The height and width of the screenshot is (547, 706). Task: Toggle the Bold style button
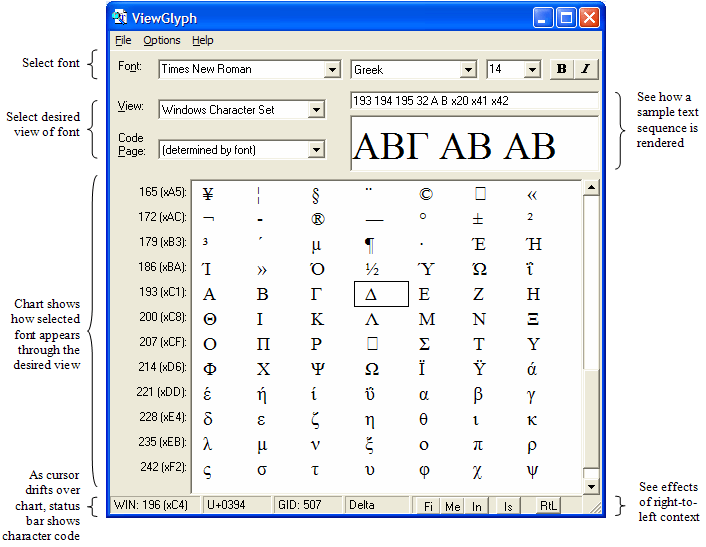pos(561,69)
